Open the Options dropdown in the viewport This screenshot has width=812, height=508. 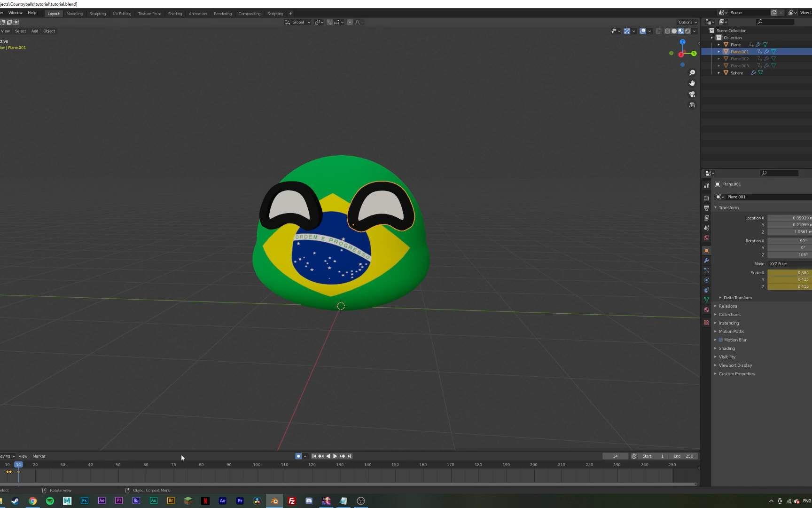pos(687,22)
